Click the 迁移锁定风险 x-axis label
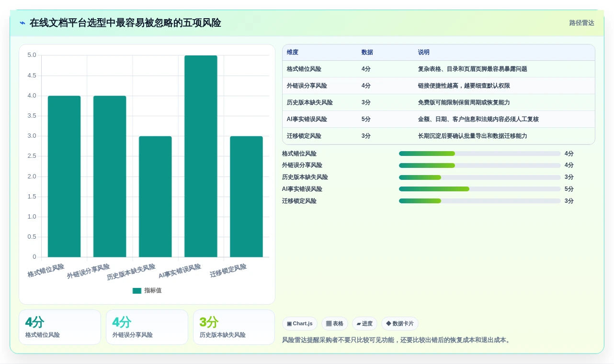 point(228,271)
